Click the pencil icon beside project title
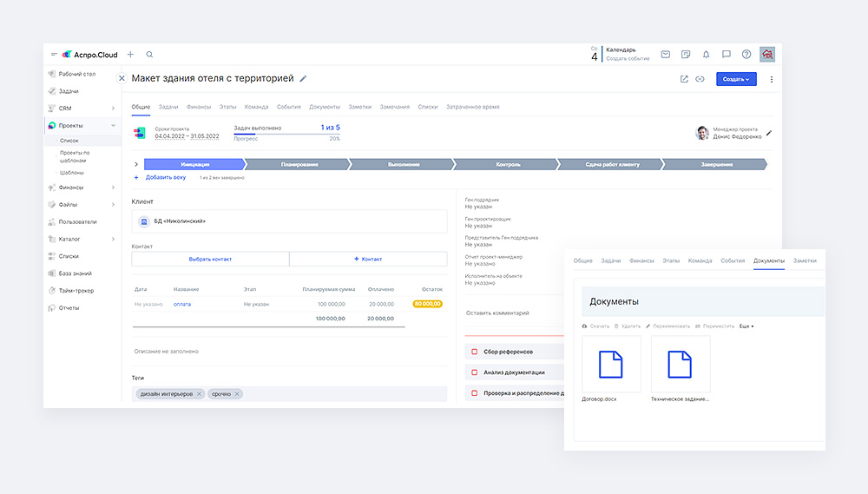868x494 pixels. pyautogui.click(x=303, y=79)
